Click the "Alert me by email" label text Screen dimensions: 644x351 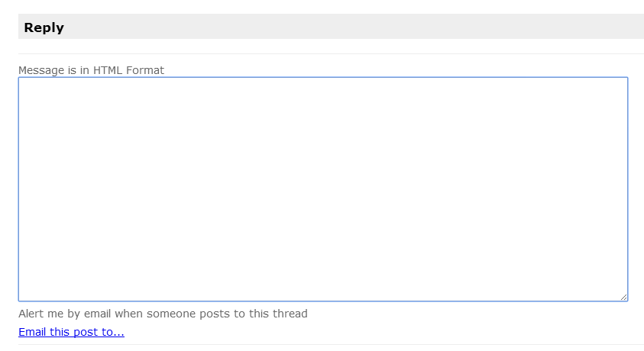(162, 314)
